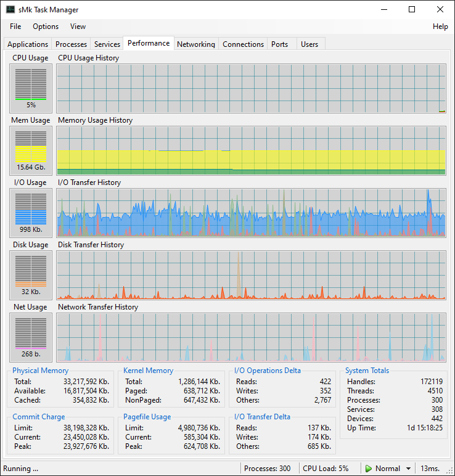
Task: Select the Networking tab
Action: tap(196, 44)
